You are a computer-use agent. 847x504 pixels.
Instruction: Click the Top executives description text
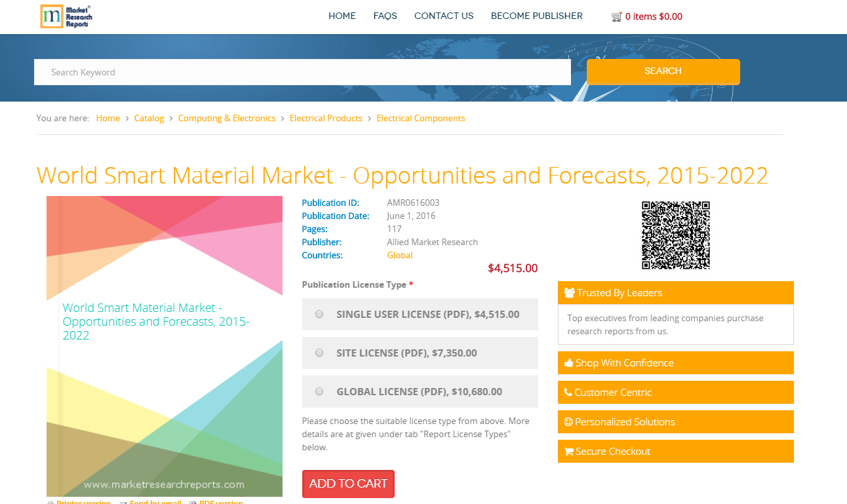coord(665,324)
